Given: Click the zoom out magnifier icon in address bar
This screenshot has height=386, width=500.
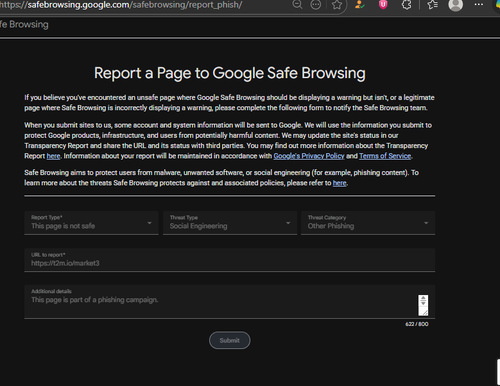Looking at the screenshot, I should tap(297, 4).
